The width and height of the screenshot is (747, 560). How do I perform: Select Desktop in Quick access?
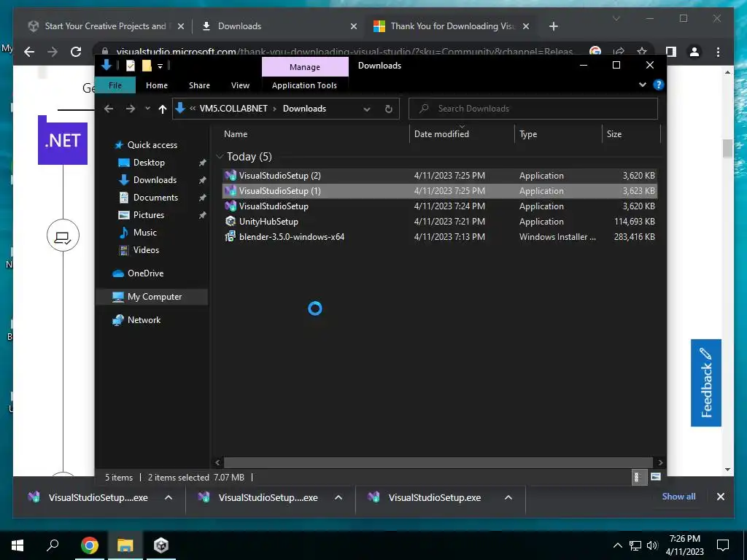(x=149, y=163)
